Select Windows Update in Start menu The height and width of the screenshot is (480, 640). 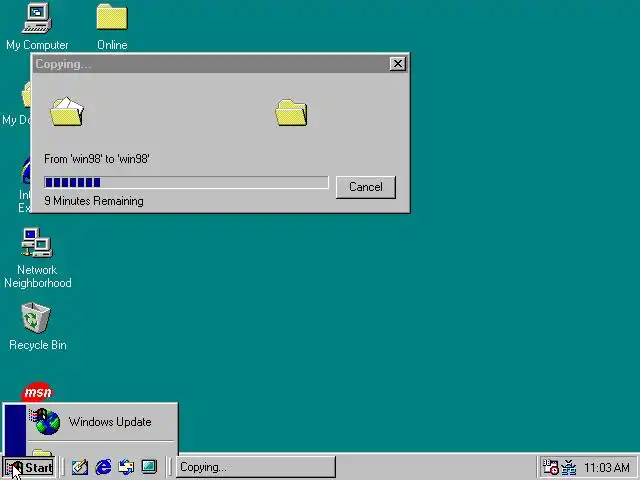[102, 422]
